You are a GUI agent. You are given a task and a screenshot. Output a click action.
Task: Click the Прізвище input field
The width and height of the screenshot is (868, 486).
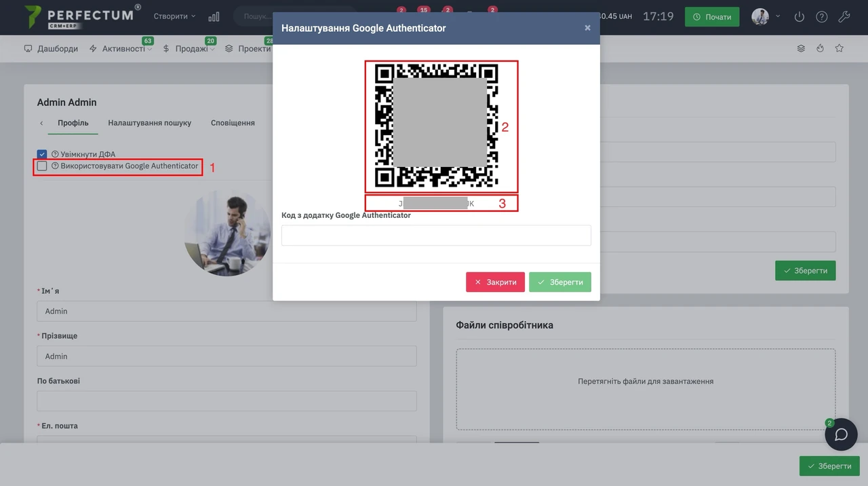(x=226, y=356)
